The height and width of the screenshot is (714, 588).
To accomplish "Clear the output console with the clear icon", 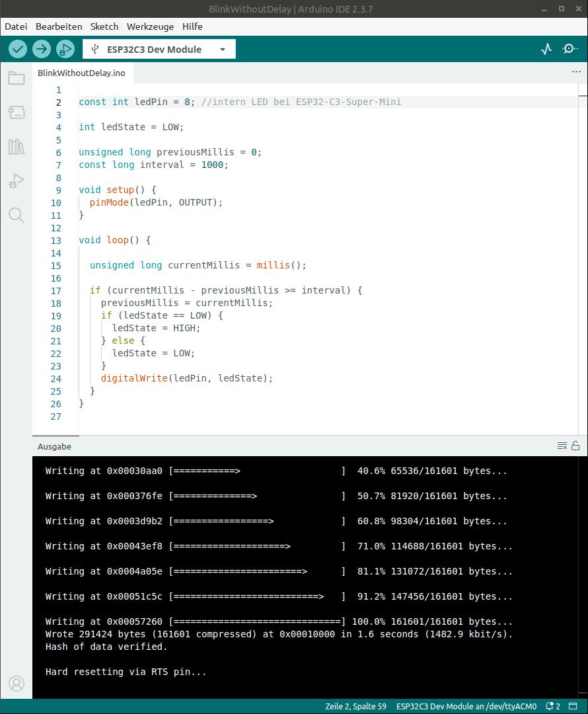I will pyautogui.click(x=562, y=446).
